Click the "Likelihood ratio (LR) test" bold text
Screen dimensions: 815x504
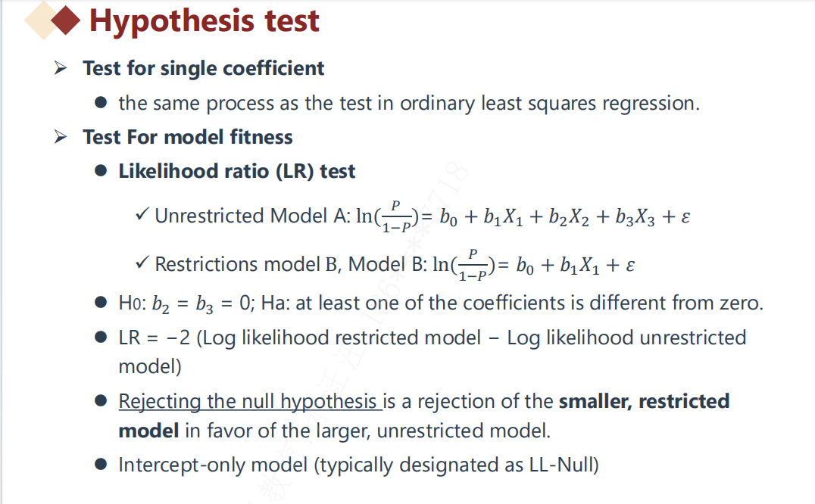[236, 171]
